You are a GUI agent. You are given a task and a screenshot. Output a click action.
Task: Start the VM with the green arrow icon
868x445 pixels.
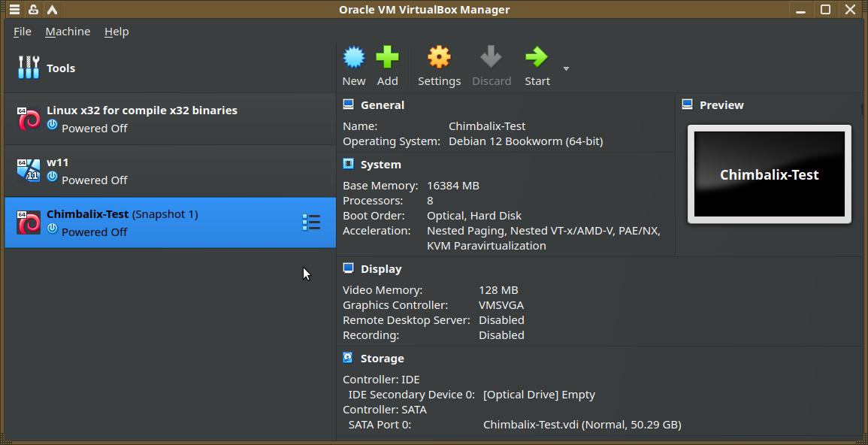point(537,58)
